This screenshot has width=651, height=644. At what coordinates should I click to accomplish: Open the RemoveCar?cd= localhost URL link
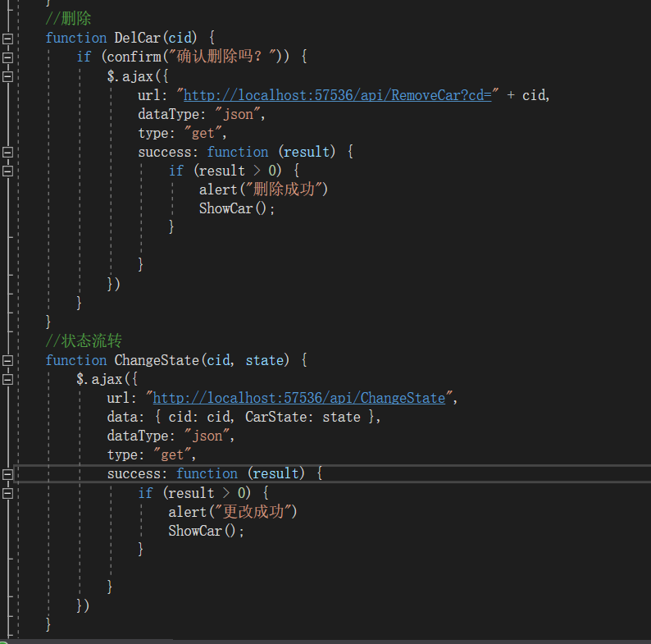[338, 95]
